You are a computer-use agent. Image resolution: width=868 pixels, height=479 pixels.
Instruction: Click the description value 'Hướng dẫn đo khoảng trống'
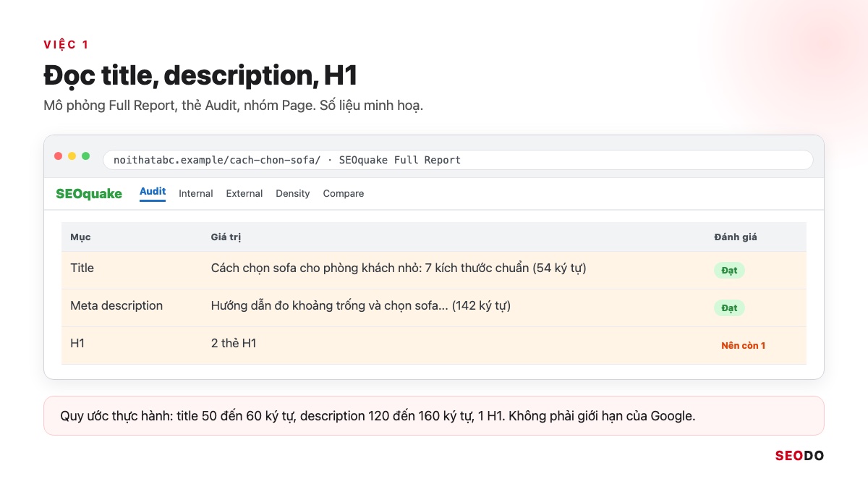point(361,305)
